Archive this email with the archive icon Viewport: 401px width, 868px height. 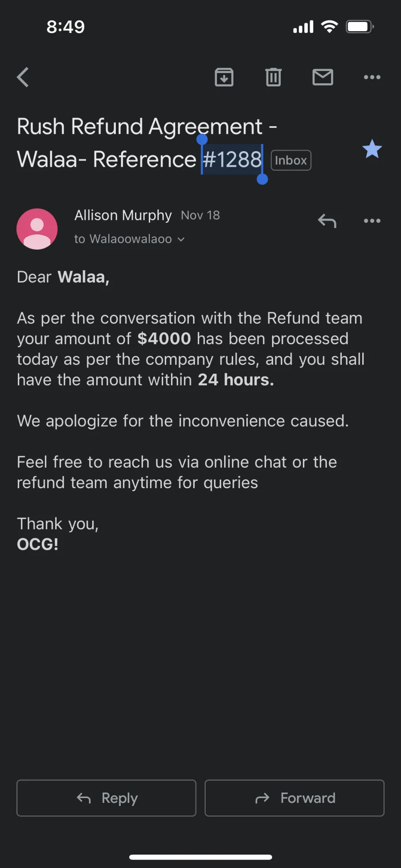tap(224, 77)
